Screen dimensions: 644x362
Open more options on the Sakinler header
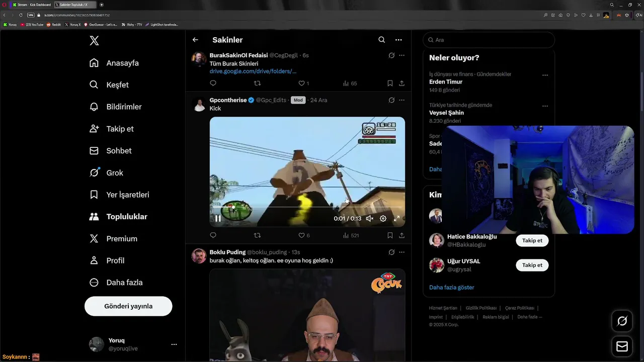[398, 40]
